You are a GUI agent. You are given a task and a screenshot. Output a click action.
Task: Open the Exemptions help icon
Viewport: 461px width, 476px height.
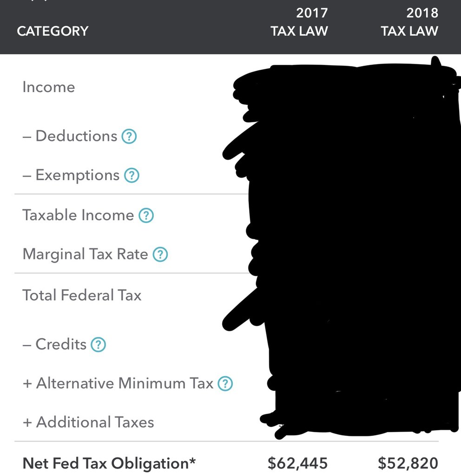coord(132,176)
